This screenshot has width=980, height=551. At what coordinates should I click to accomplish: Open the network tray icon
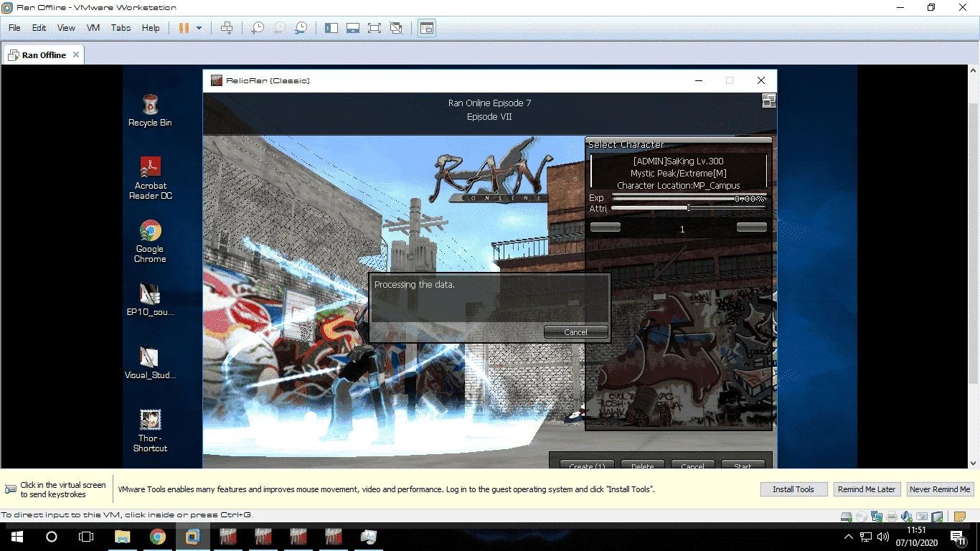point(866,537)
